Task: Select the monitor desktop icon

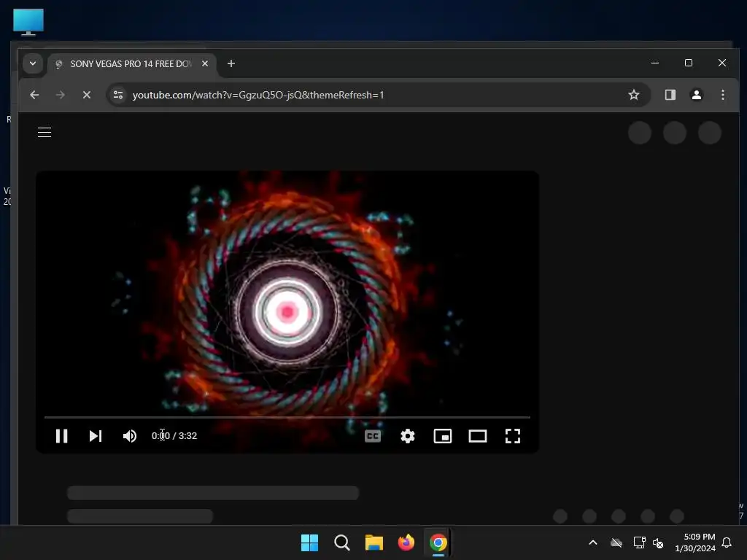Action: coord(28,22)
